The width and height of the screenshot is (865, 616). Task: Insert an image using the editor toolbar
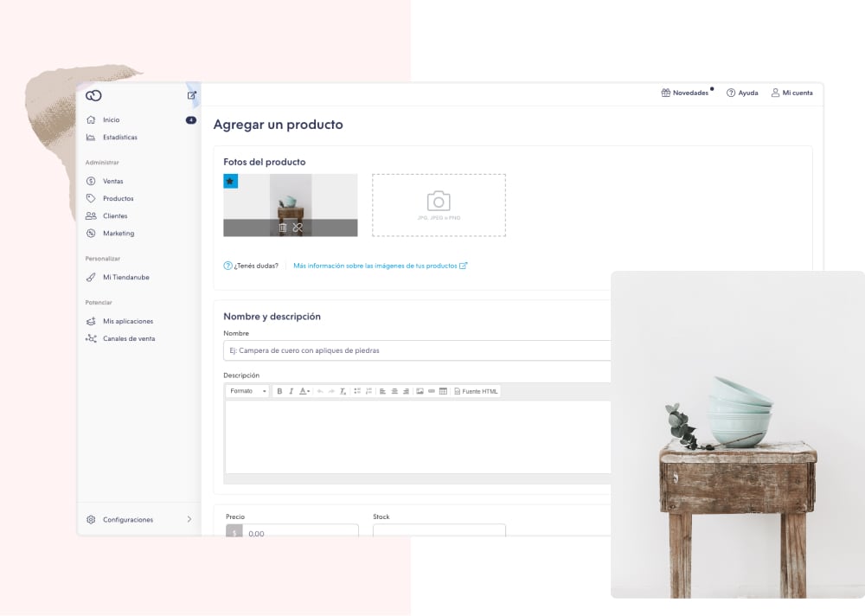420,391
